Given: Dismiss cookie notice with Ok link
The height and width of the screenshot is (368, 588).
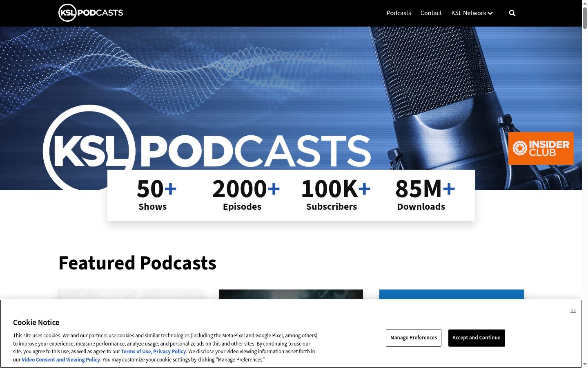Looking at the screenshot, I should click(x=573, y=311).
